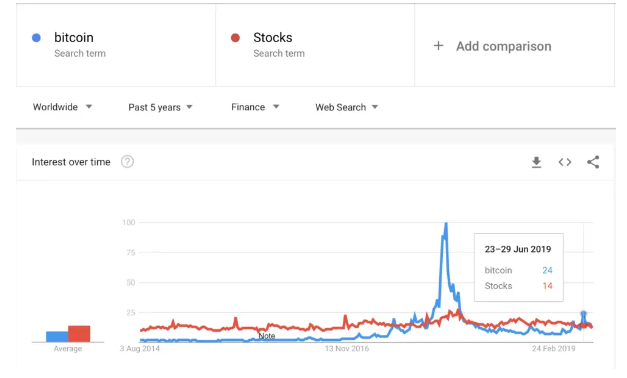The height and width of the screenshot is (378, 627).
Task: Open the Finance category dropdown
Action: click(x=255, y=107)
